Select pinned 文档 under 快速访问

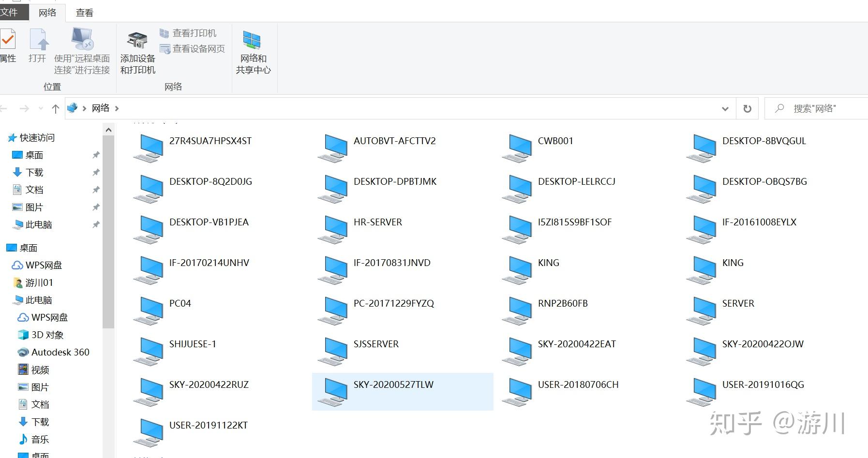29,190
